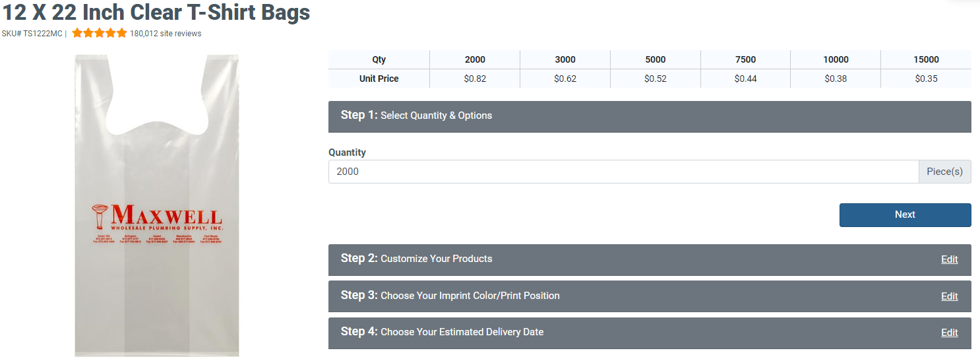
Task: Expand Step 1 Select Quantity & Options header
Action: [x=650, y=116]
